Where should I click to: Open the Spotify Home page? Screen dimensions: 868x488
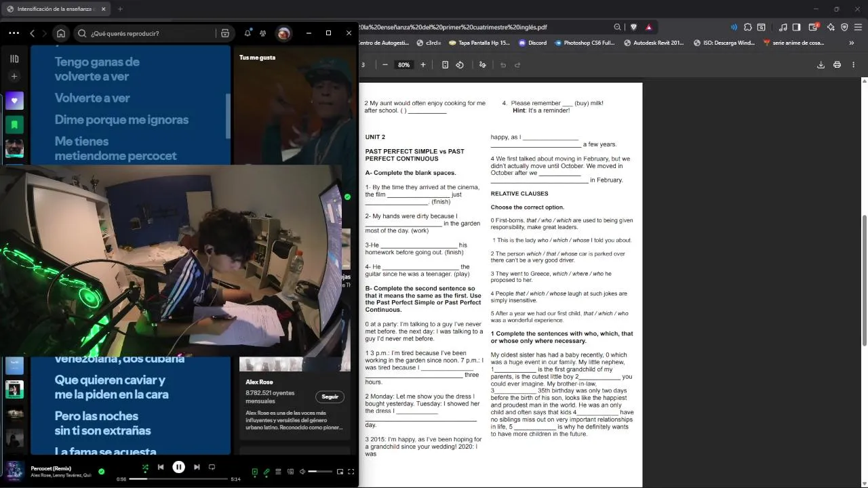(x=61, y=33)
